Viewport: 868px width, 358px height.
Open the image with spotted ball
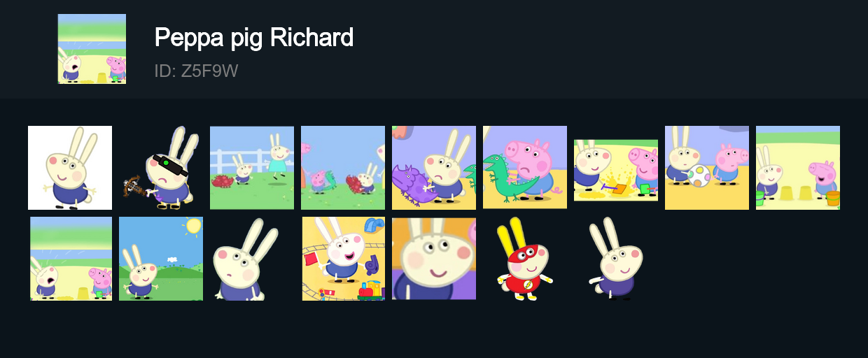click(x=707, y=168)
